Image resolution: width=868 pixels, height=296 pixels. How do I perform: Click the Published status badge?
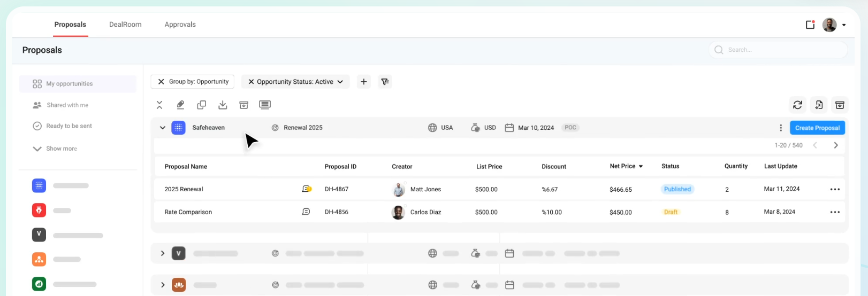(x=677, y=189)
